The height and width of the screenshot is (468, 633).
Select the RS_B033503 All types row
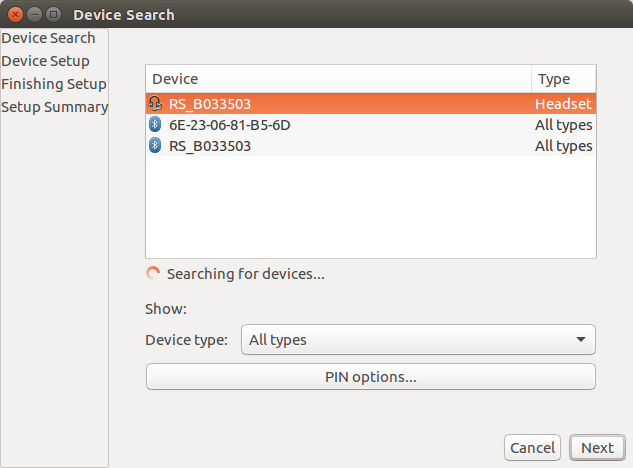click(x=371, y=146)
